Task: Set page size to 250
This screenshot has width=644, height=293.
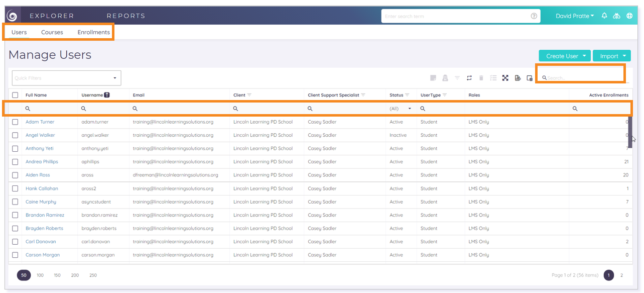Action: click(x=93, y=275)
